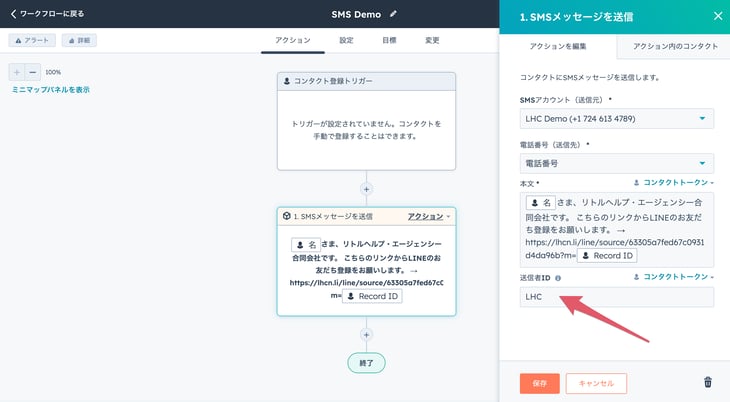Click pencil icon to rename SMS Demo
The image size is (730, 402).
393,14
